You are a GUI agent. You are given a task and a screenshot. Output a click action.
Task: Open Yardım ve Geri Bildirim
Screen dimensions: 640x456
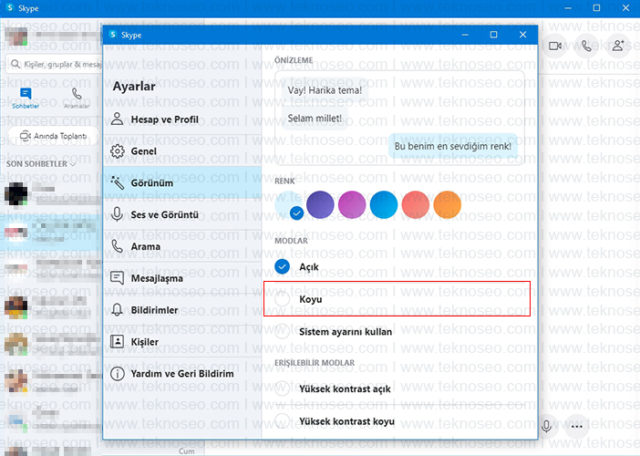182,374
